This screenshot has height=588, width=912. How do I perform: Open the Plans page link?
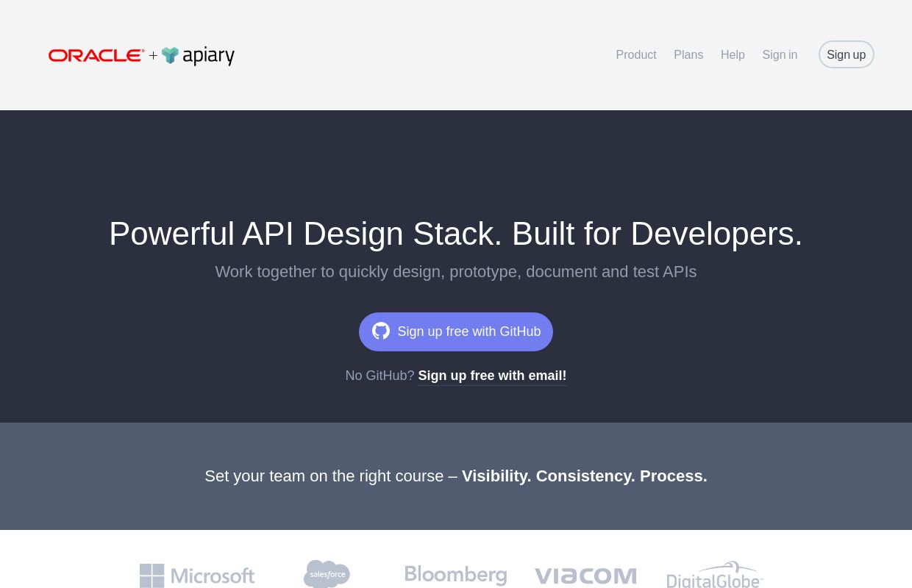(x=688, y=55)
